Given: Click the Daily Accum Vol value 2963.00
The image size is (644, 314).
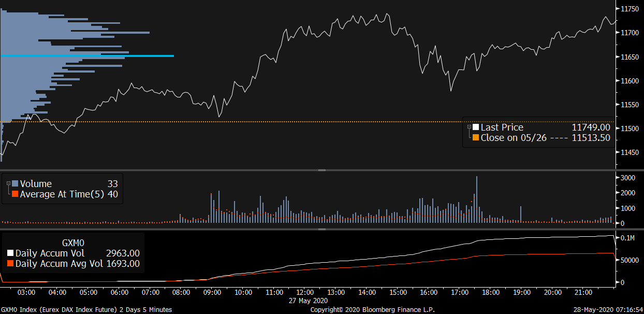Looking at the screenshot, I should point(123,253).
